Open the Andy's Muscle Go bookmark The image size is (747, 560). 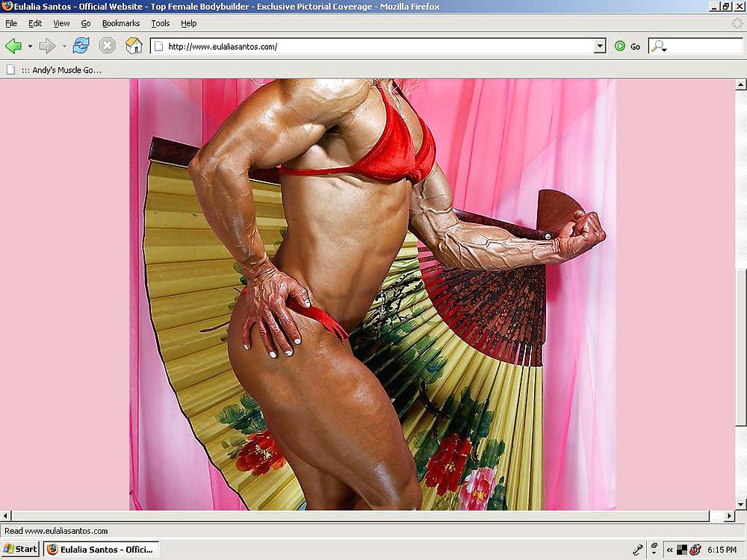(x=60, y=69)
